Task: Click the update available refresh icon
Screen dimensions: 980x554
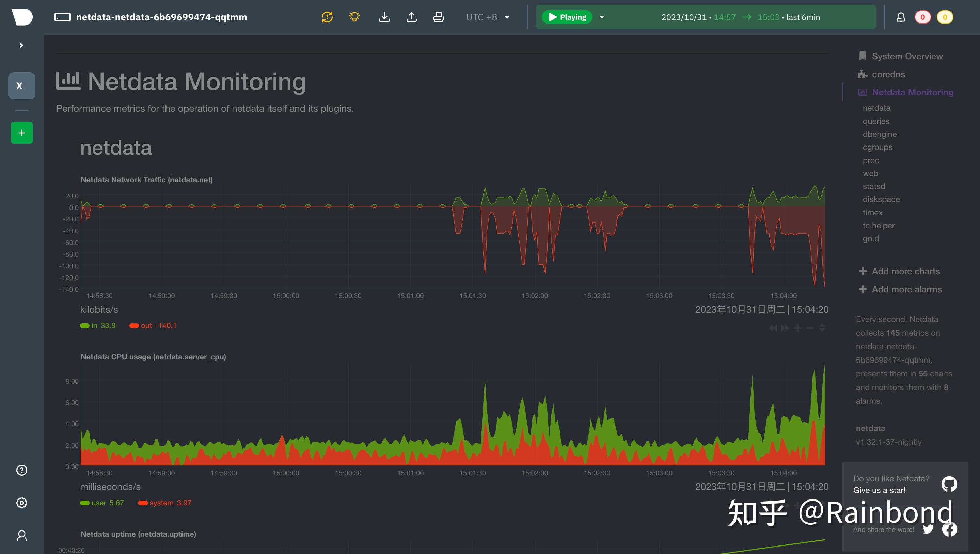Action: (327, 17)
